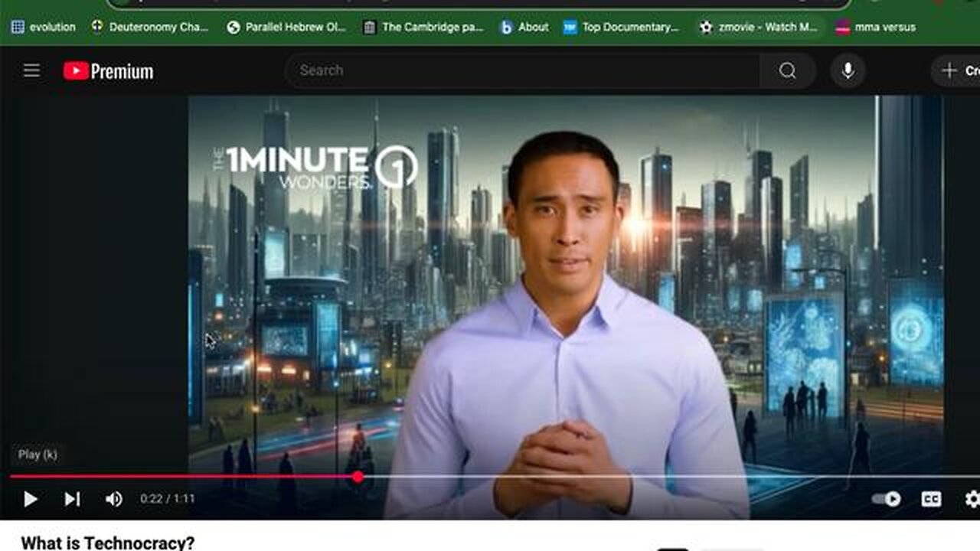980x551 pixels.
Task: Open the Top Documentary... bookmark
Action: click(621, 27)
